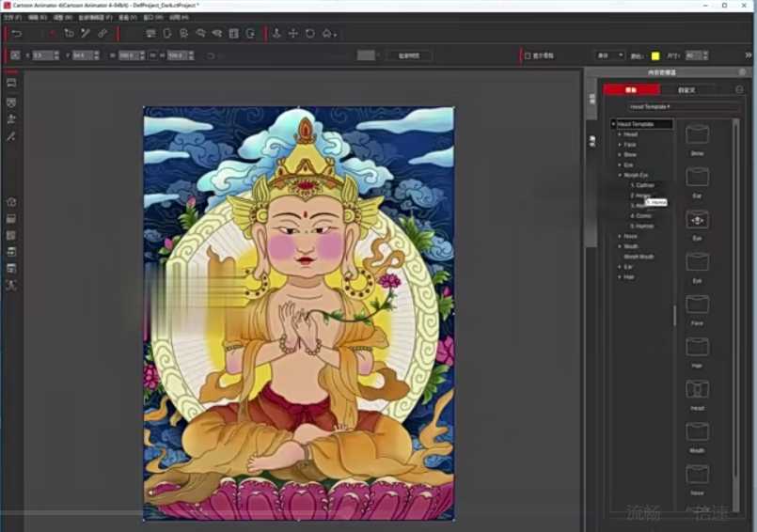757x532 pixels.
Task: Click the reset arrow after the H field
Action: (211, 56)
